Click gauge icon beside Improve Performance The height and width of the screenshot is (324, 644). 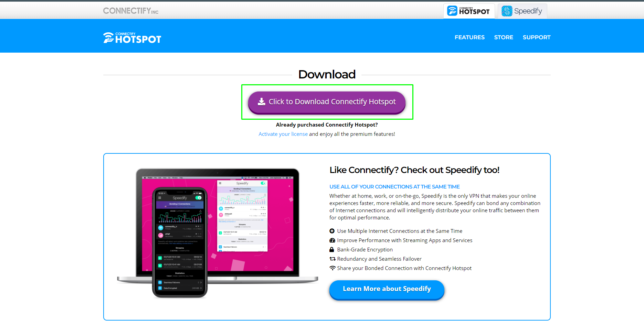coord(332,240)
